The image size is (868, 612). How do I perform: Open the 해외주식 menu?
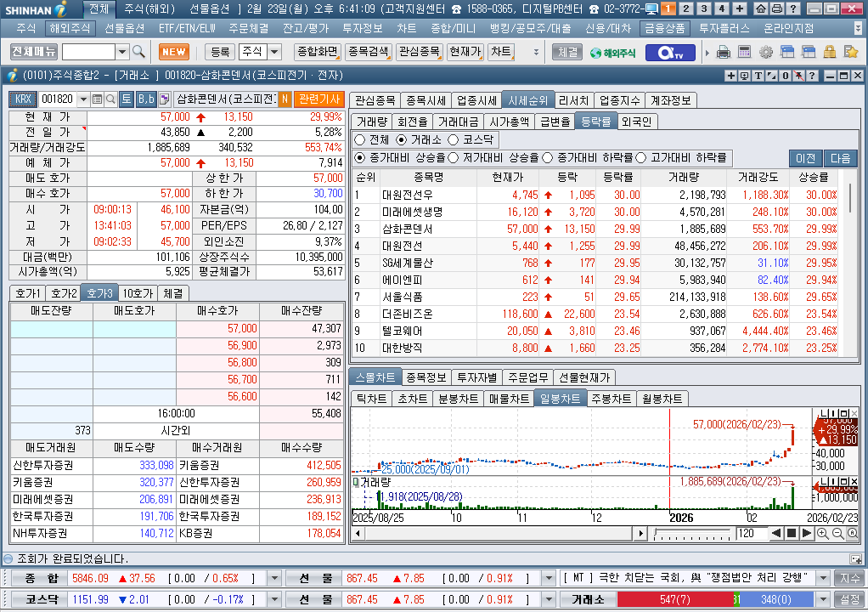coord(70,28)
